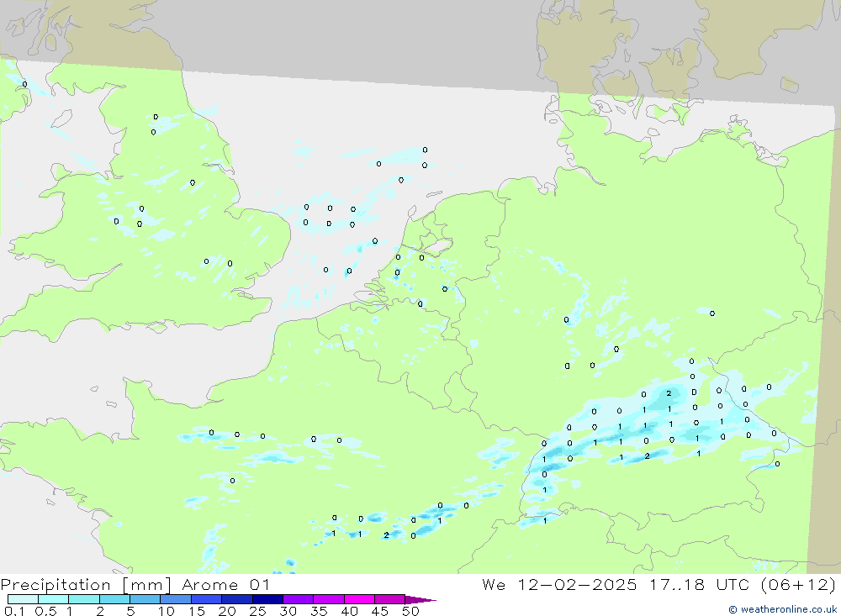Click the '50' legend label
This screenshot has width=841, height=616.
pyautogui.click(x=410, y=611)
